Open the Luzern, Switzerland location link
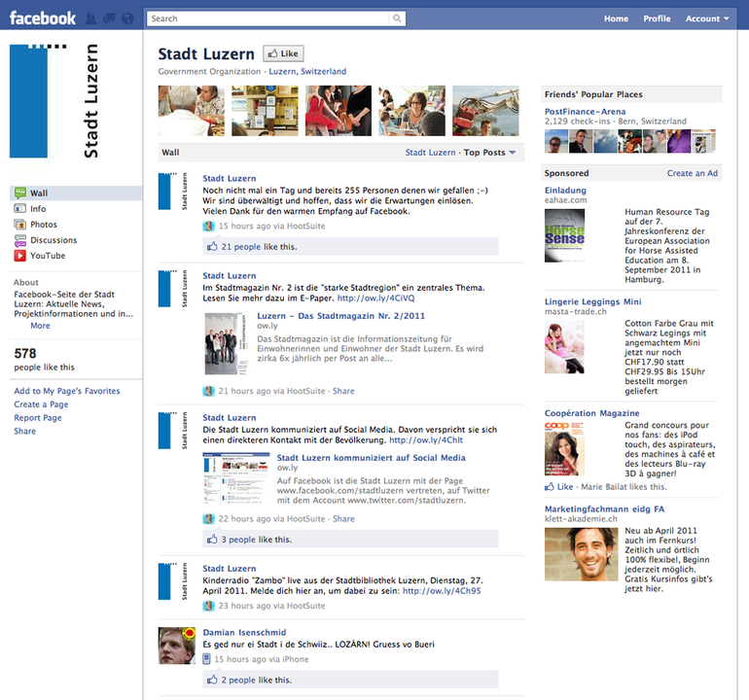The width and height of the screenshot is (749, 700). (307, 71)
